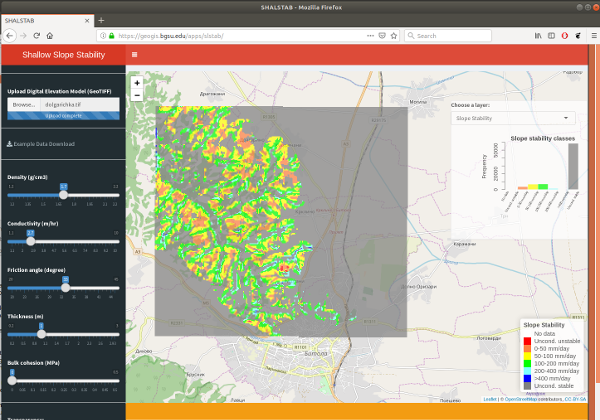This screenshot has width=600, height=420.
Task: Expand the toolbar overflow chevron
Action: [578, 35]
